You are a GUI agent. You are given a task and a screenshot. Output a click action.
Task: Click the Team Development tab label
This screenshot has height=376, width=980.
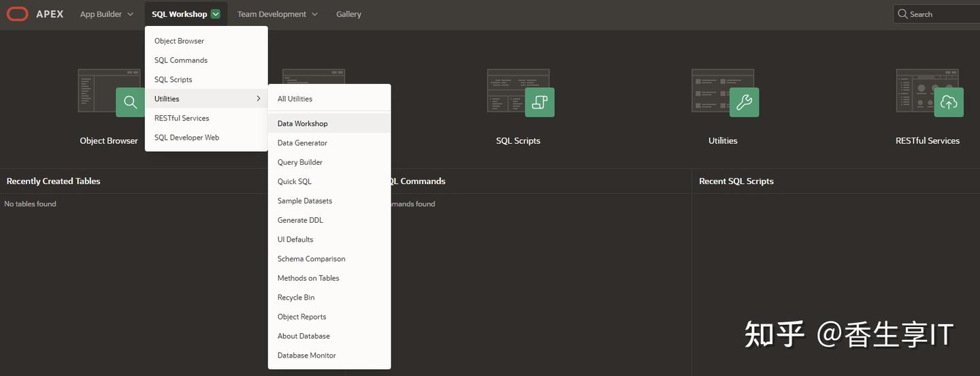point(272,14)
